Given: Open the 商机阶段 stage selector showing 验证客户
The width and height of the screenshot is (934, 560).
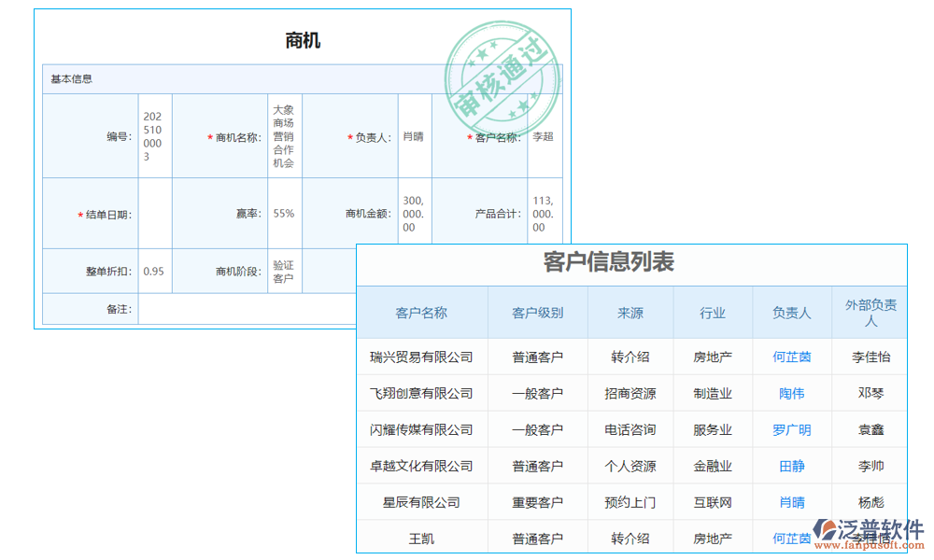Looking at the screenshot, I should [283, 271].
